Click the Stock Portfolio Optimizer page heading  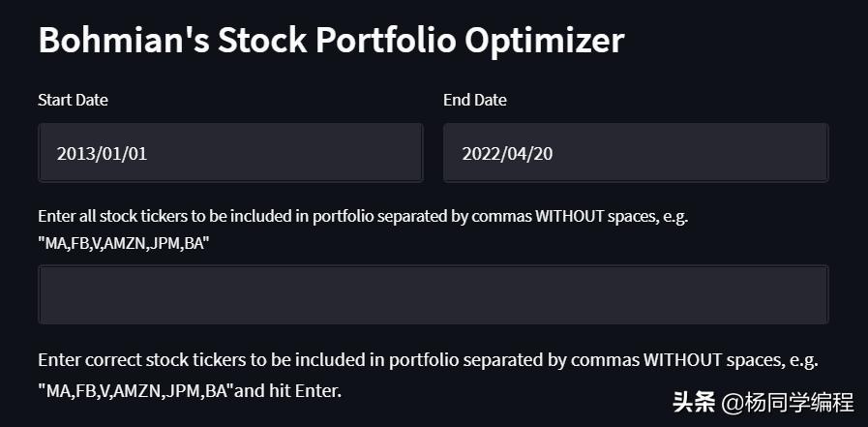331,41
